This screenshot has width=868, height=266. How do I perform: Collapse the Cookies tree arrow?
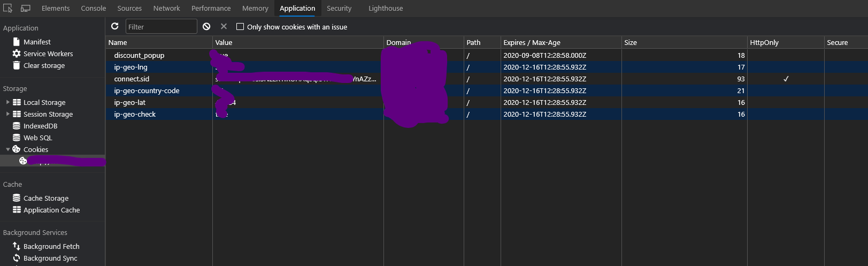click(x=7, y=149)
